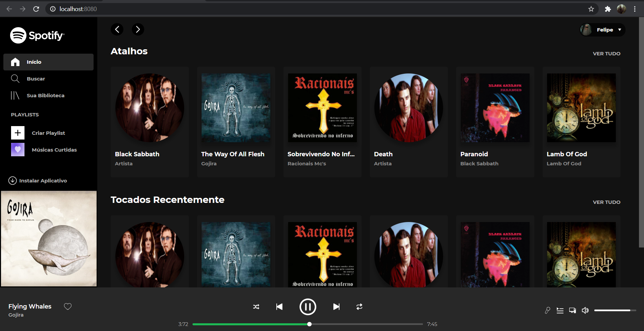Open Lamb of God cover in Tocados Recentemente

(x=581, y=255)
